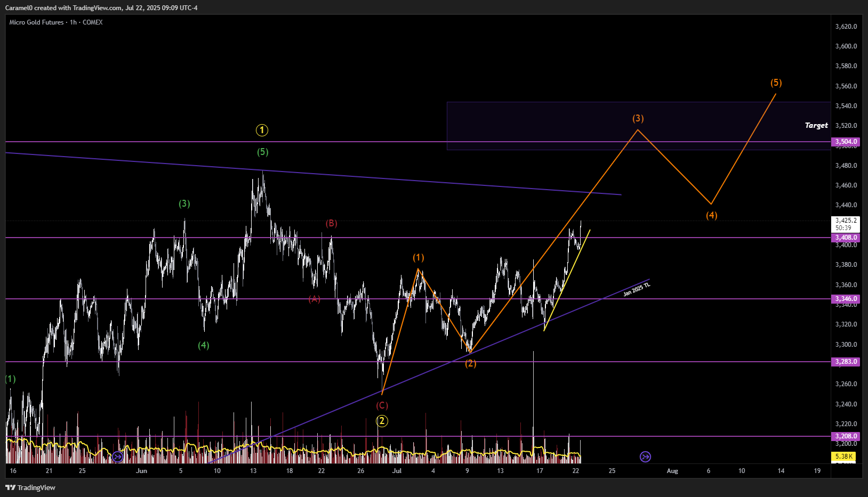This screenshot has height=497, width=868.
Task: Click the current price 3,425.2 label
Action: pyautogui.click(x=846, y=221)
